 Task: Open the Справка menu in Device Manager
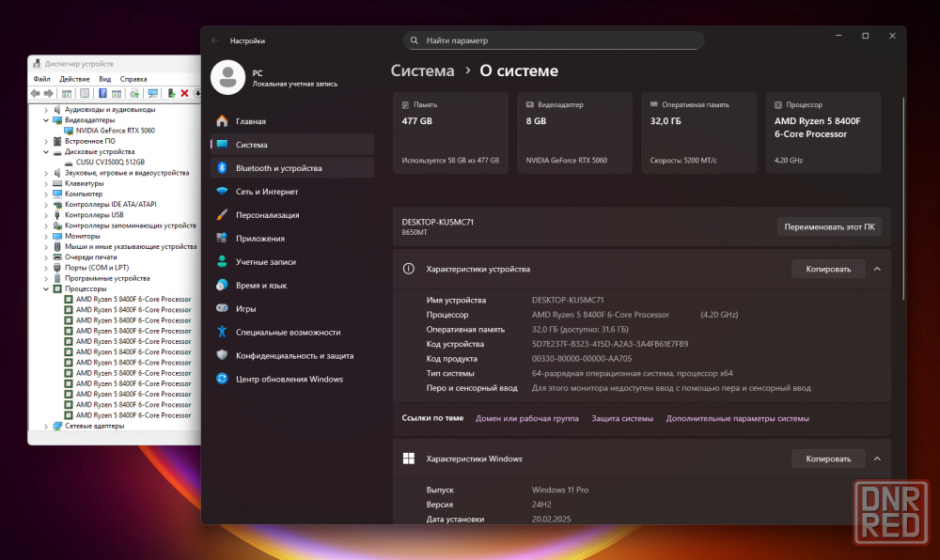coord(133,79)
